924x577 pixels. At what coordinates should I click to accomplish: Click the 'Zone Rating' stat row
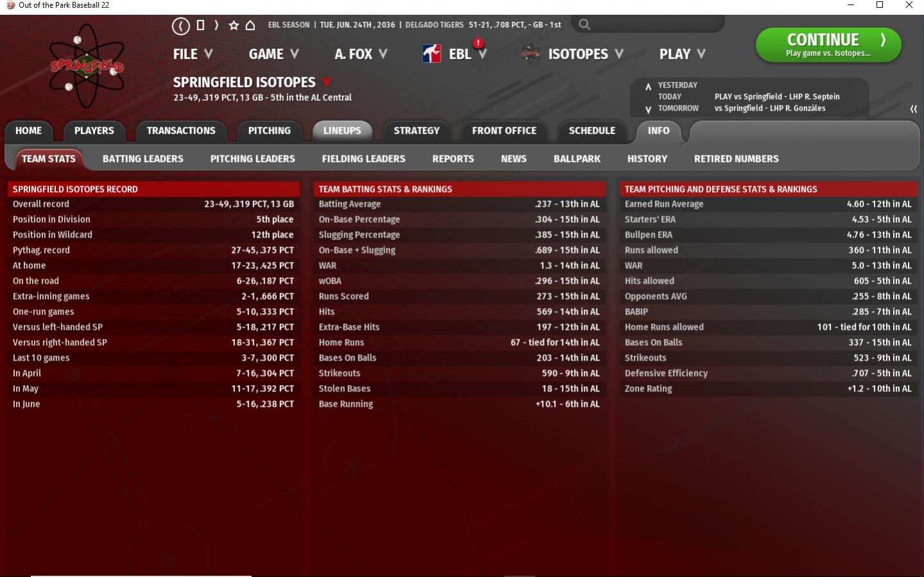(x=768, y=389)
